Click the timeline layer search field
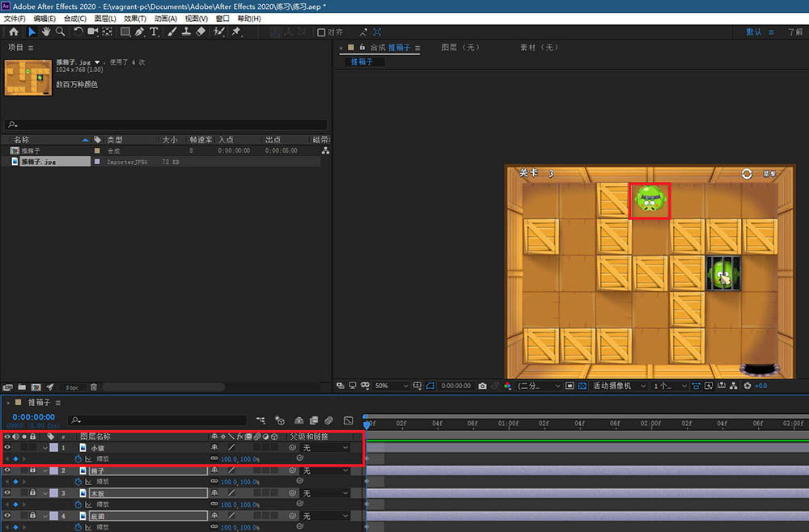Screen dimensions: 809x532 (158, 420)
